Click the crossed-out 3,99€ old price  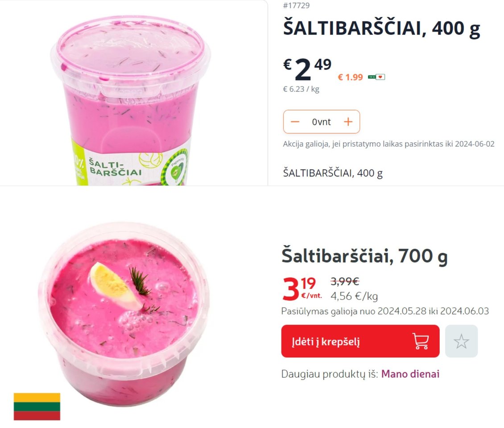point(345,281)
